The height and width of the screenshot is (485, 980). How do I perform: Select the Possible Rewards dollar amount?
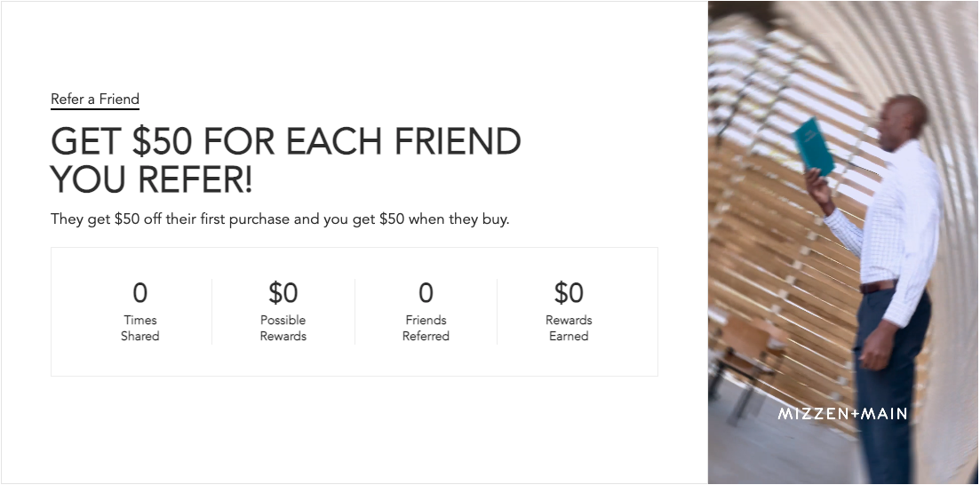tap(283, 292)
